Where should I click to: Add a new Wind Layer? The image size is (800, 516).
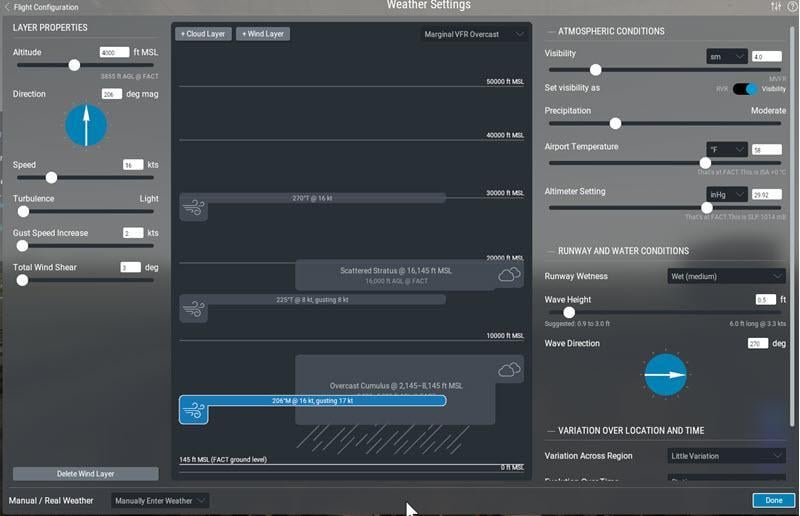(x=263, y=34)
